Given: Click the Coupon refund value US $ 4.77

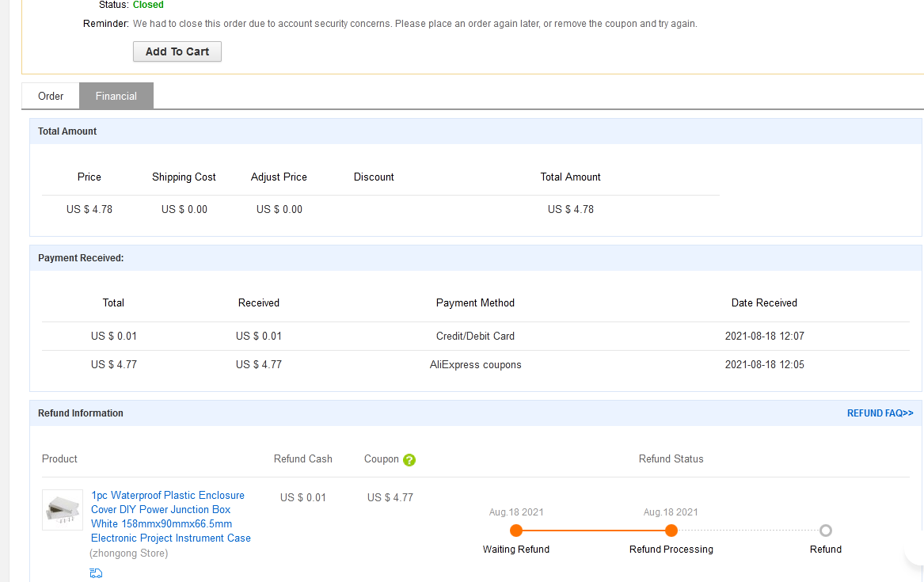Looking at the screenshot, I should tap(390, 497).
